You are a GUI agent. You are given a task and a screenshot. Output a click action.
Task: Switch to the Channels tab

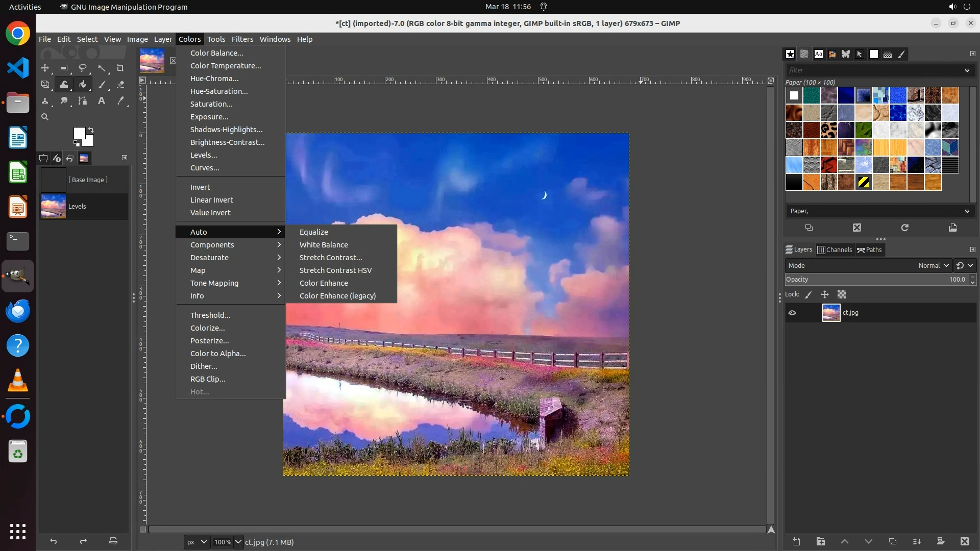[x=835, y=249]
